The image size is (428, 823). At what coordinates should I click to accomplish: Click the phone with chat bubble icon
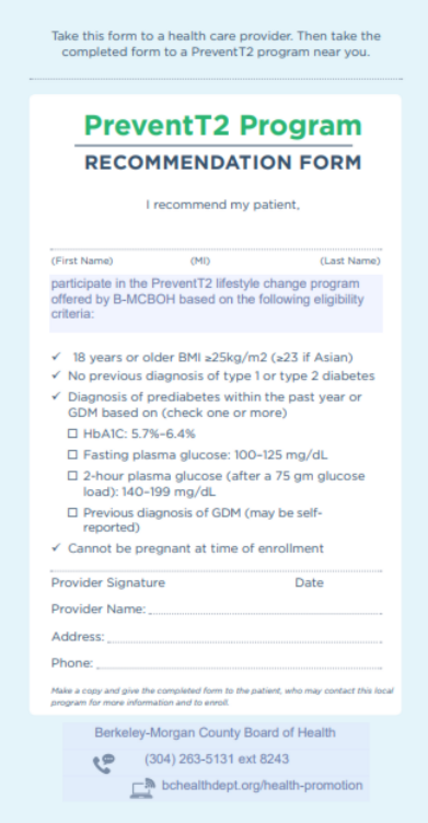tap(104, 763)
